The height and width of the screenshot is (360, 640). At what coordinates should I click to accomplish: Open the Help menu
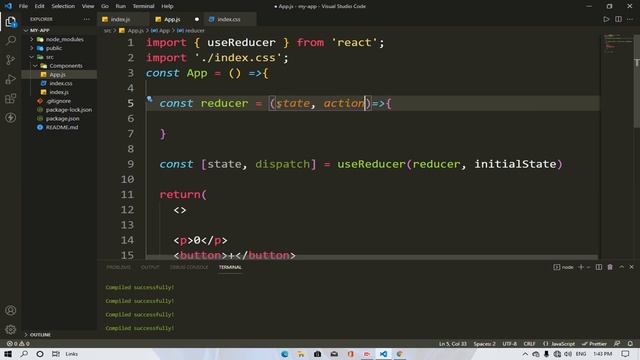pyautogui.click(x=167, y=6)
